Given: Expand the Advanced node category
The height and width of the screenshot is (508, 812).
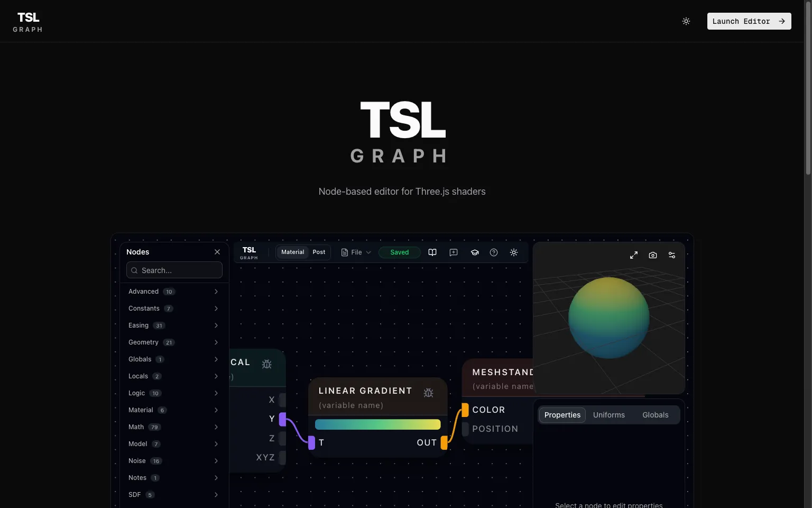Looking at the screenshot, I should [x=173, y=292].
